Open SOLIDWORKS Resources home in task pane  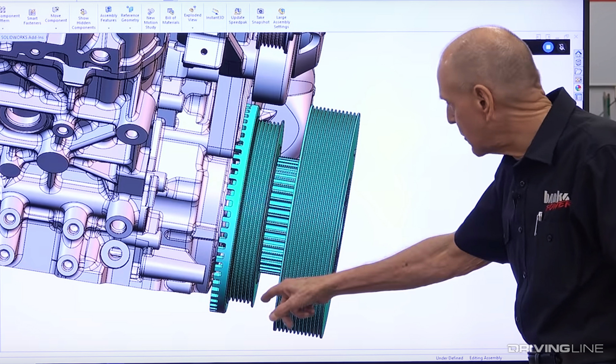click(578, 54)
